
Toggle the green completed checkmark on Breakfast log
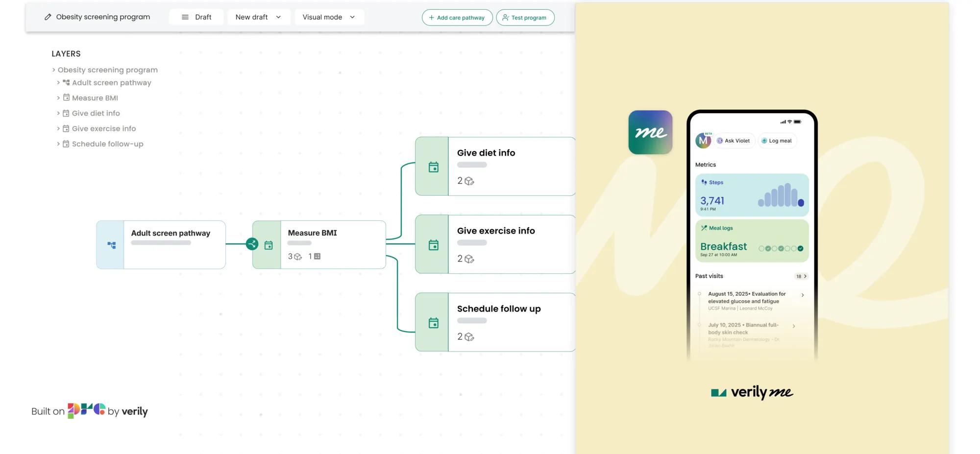(x=801, y=248)
